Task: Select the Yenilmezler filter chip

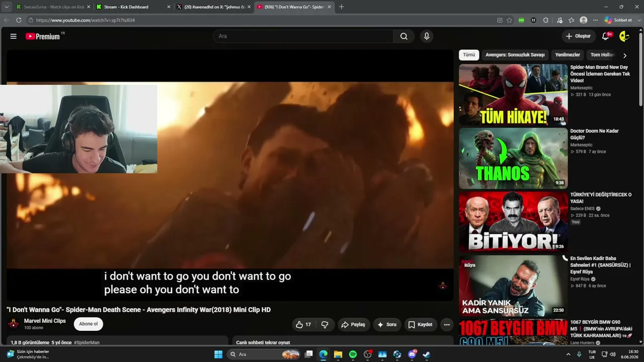Action: 568,55
